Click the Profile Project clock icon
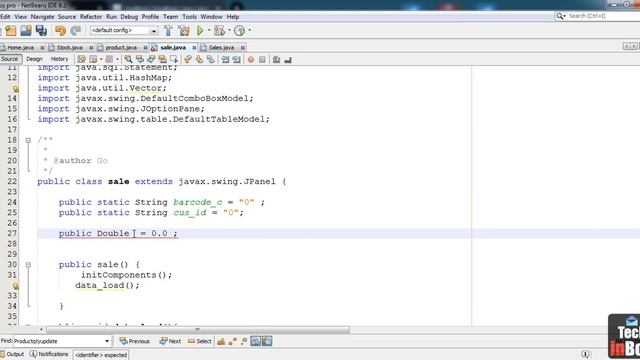The image size is (640, 360). click(240, 31)
